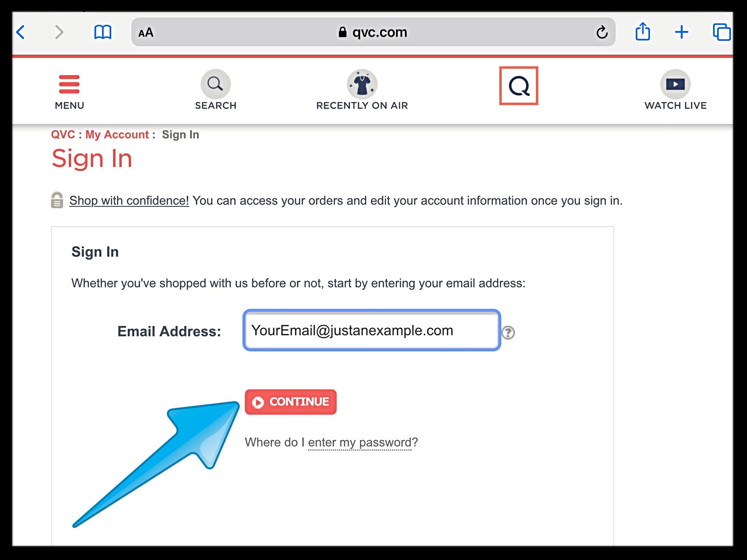This screenshot has height=560, width=747.
Task: Click the My Account breadcrumb link
Action: tap(116, 135)
